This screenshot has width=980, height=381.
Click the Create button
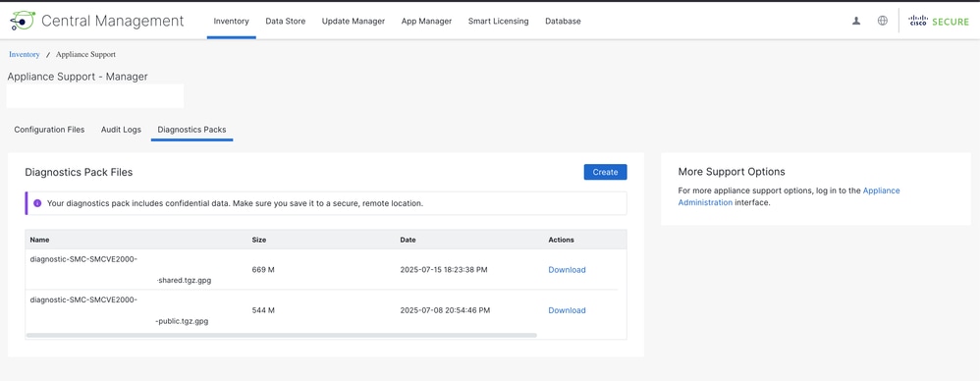point(605,173)
